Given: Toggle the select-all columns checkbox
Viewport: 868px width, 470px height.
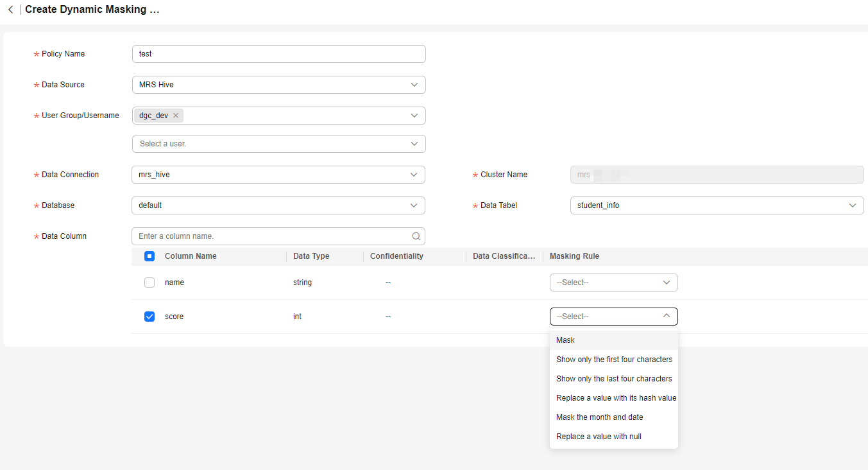Looking at the screenshot, I should tap(149, 256).
